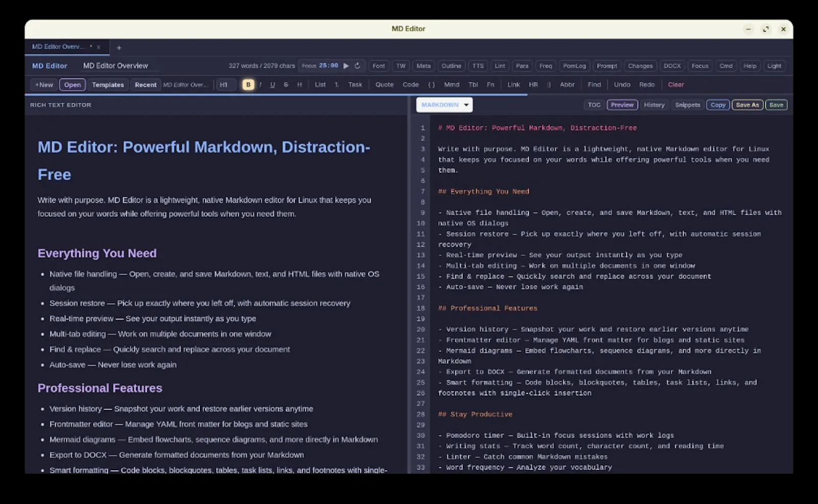818x504 pixels.
Task: Insert a numbered list with the 1. button
Action: [x=337, y=85]
